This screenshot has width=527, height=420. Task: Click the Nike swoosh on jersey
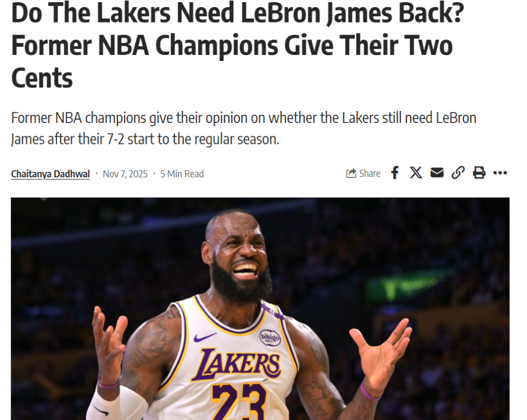(205, 337)
